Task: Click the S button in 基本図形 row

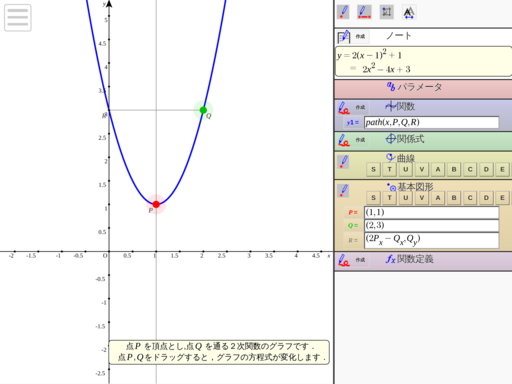Action: 373,198
